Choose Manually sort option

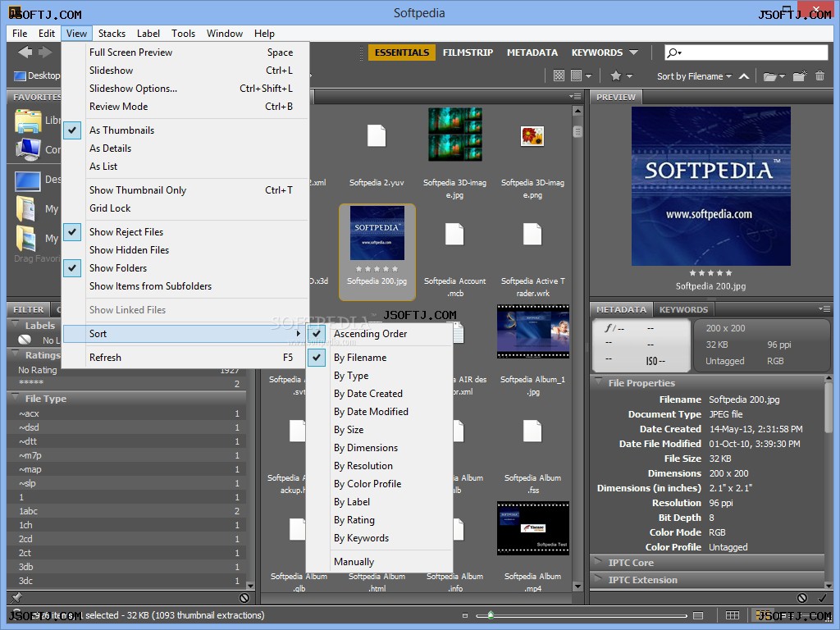380,562
